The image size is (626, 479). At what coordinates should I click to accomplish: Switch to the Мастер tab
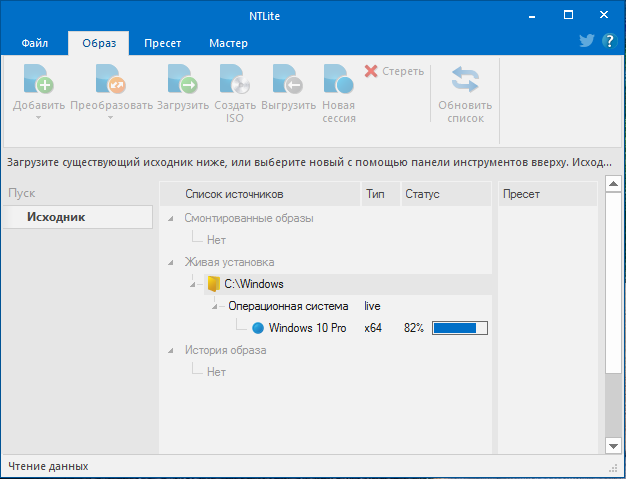point(228,43)
